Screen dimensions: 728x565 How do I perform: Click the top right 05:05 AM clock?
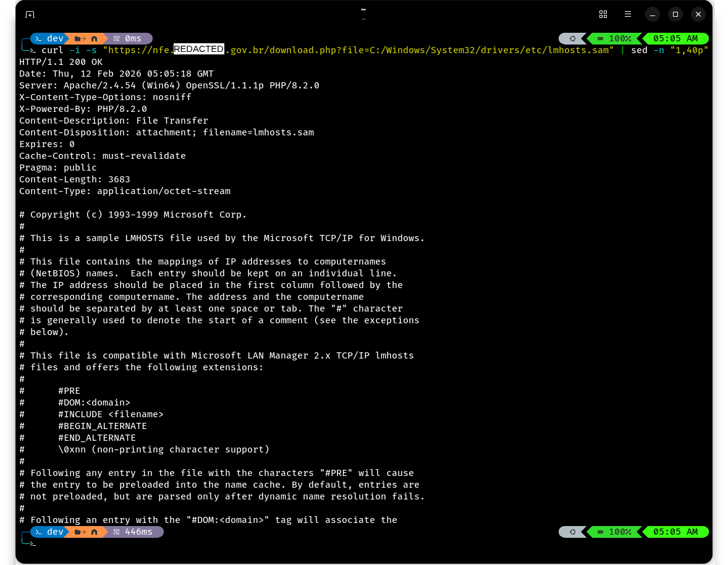675,38
